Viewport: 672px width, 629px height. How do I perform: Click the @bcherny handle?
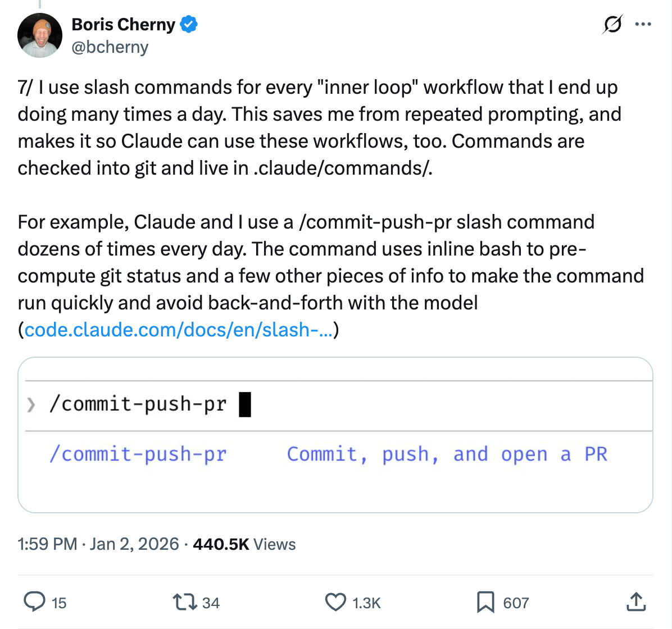[110, 47]
